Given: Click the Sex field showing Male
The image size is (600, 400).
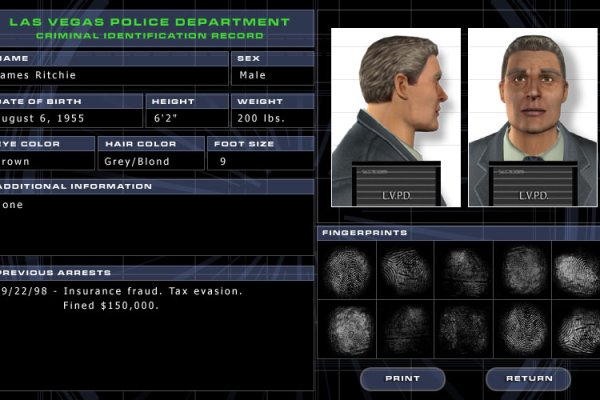Looking at the screenshot, I should [x=272, y=75].
